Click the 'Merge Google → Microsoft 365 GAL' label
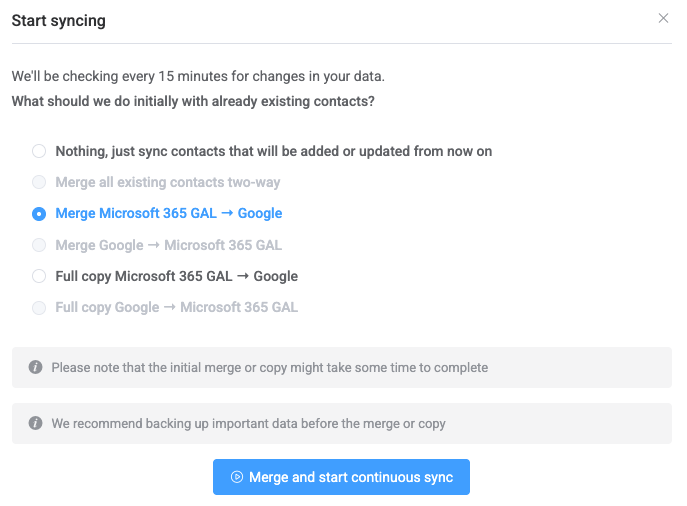687x506 pixels. pos(169,245)
